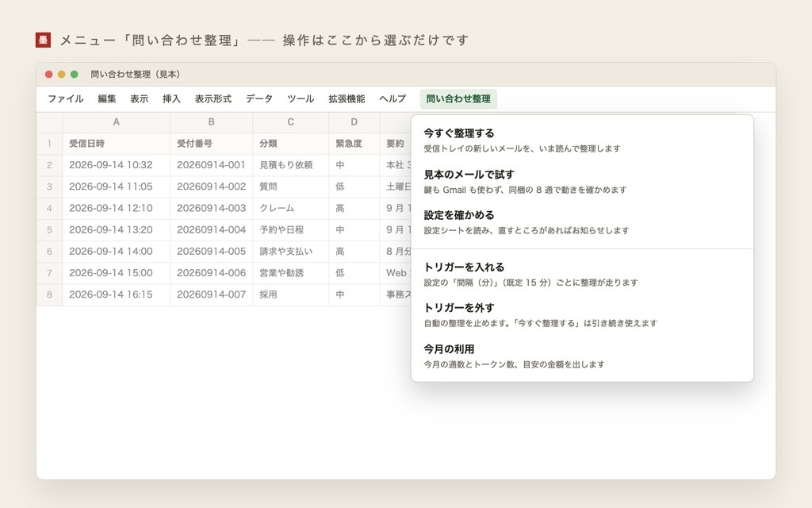Select トリガーを外す menu entry

click(582, 315)
